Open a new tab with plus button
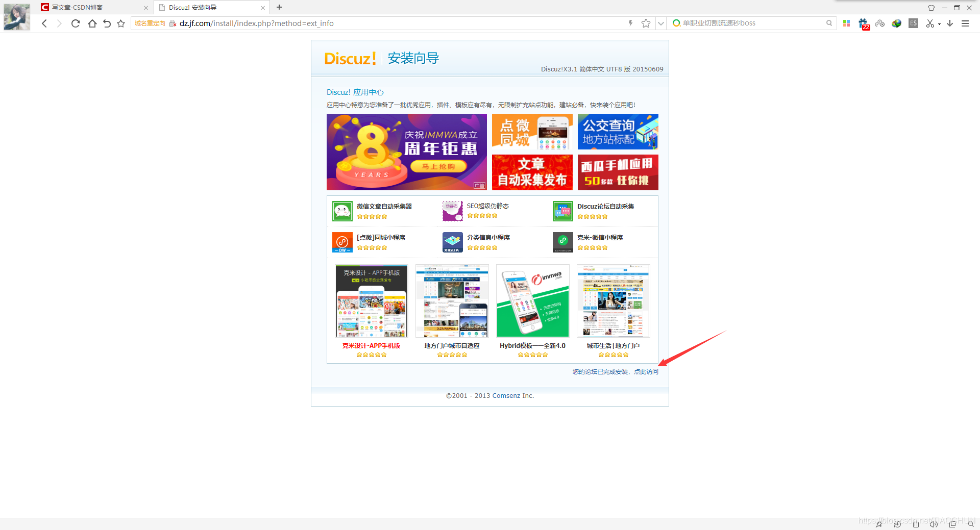The height and width of the screenshot is (530, 980). (x=279, y=7)
